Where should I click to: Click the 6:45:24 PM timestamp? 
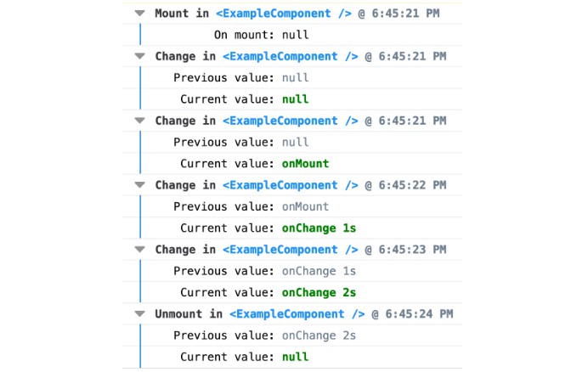pos(418,314)
